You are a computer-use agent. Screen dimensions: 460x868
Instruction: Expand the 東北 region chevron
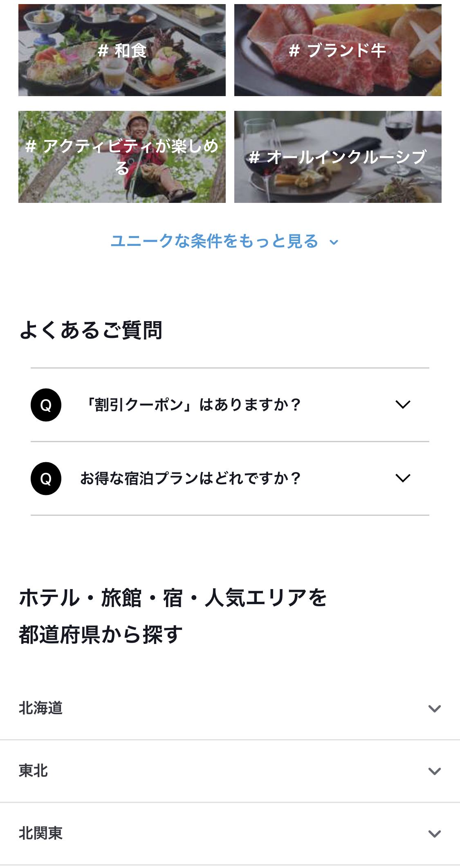[x=434, y=771]
